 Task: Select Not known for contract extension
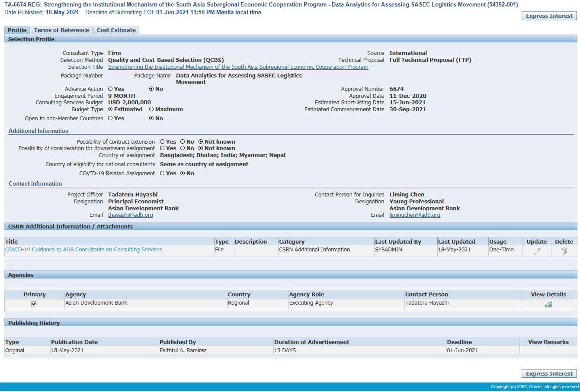tap(201, 141)
